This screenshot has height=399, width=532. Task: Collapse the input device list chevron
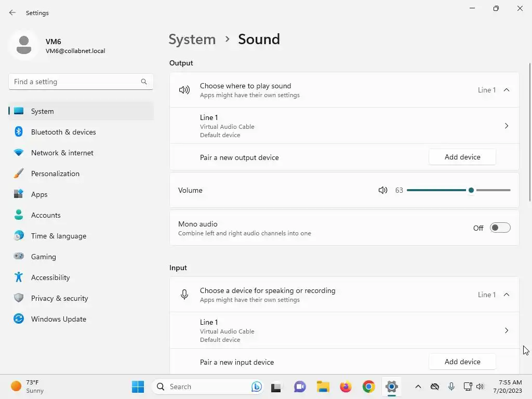click(507, 295)
